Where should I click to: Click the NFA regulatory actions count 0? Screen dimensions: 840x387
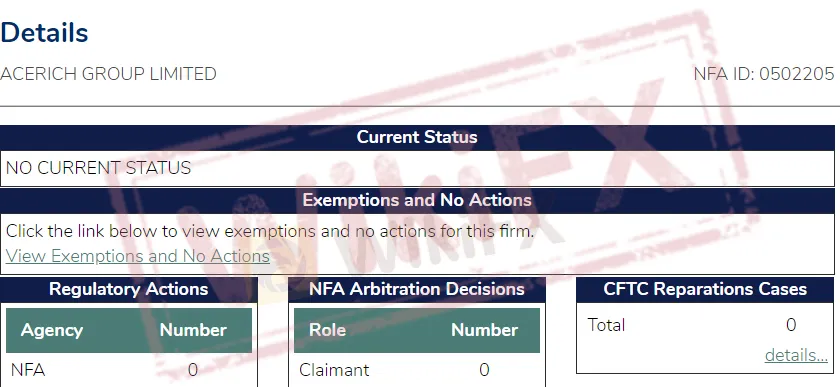193,370
